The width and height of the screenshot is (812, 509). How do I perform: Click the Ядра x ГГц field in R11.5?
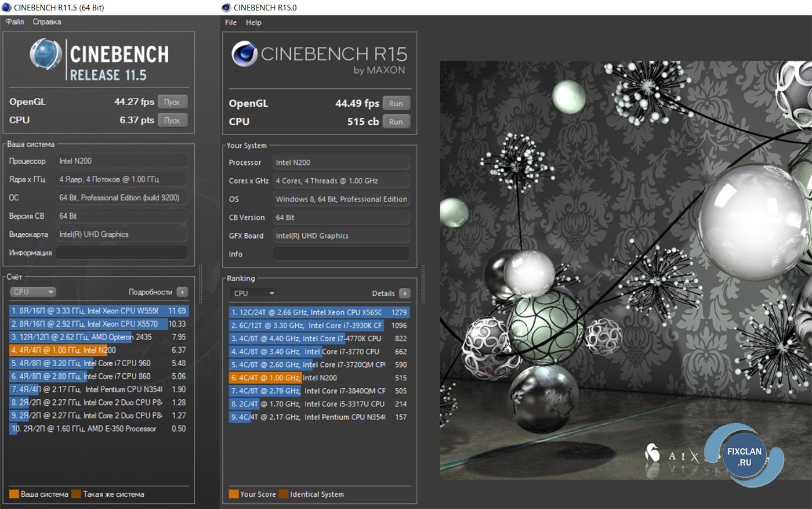click(x=122, y=179)
